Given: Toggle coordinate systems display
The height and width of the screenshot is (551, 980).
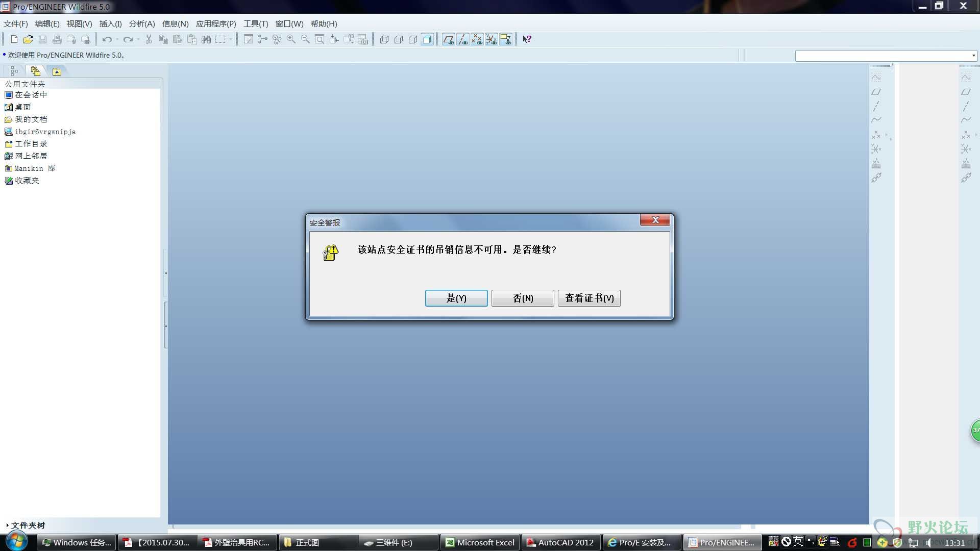Looking at the screenshot, I should point(492,39).
